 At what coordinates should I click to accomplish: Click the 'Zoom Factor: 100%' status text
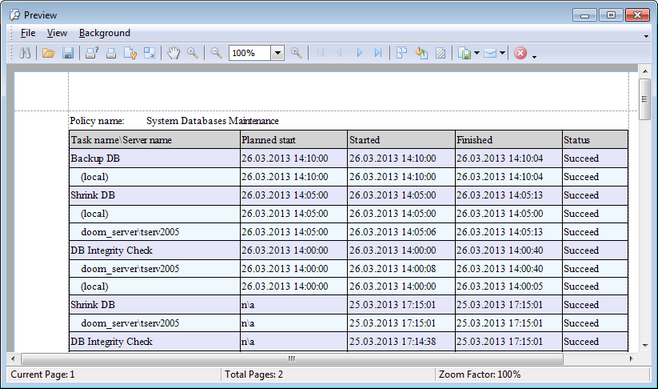click(480, 374)
